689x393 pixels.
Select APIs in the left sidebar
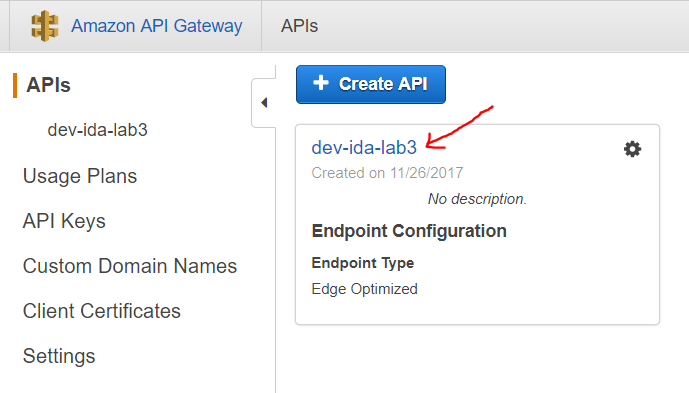coord(48,85)
